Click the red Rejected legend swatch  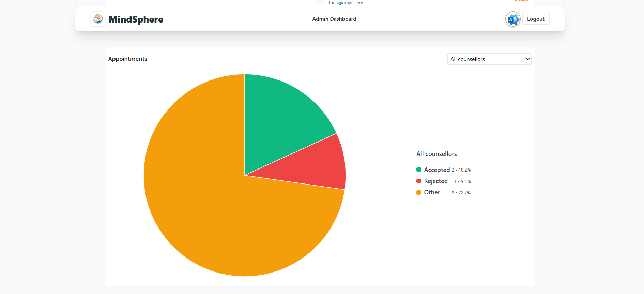click(x=419, y=181)
